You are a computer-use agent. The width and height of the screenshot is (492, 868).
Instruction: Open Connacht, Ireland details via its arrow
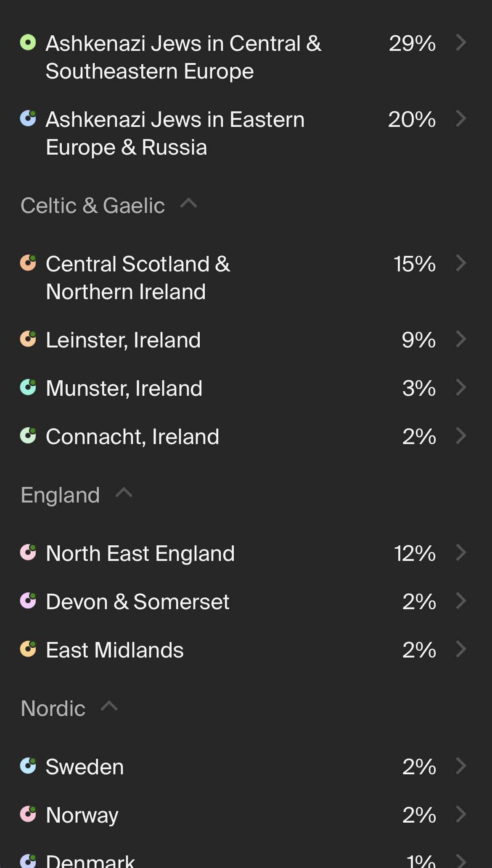point(461,436)
